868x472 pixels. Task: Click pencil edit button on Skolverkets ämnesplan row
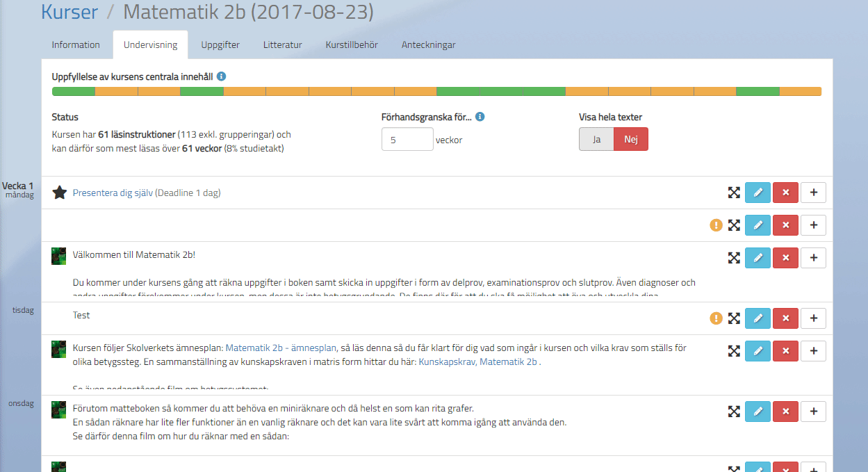click(758, 351)
